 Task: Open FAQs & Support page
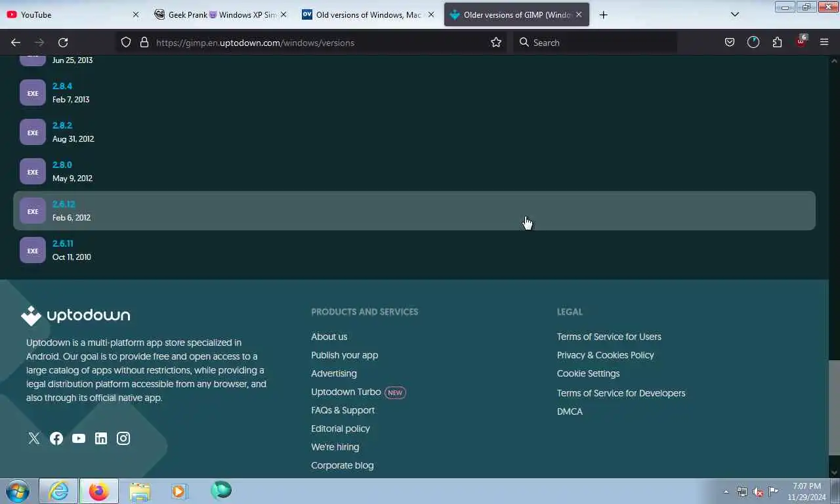click(x=343, y=410)
